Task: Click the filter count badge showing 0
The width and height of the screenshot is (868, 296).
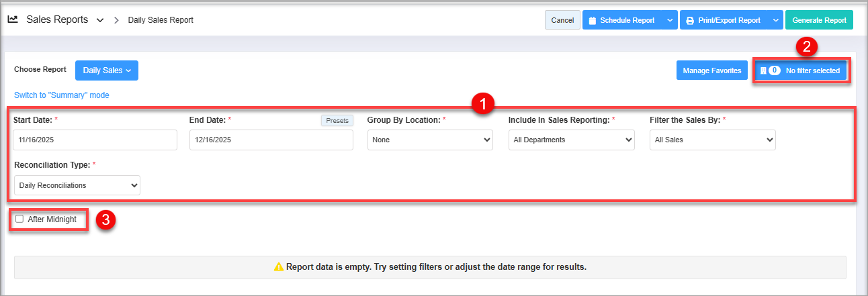Action: click(x=774, y=70)
